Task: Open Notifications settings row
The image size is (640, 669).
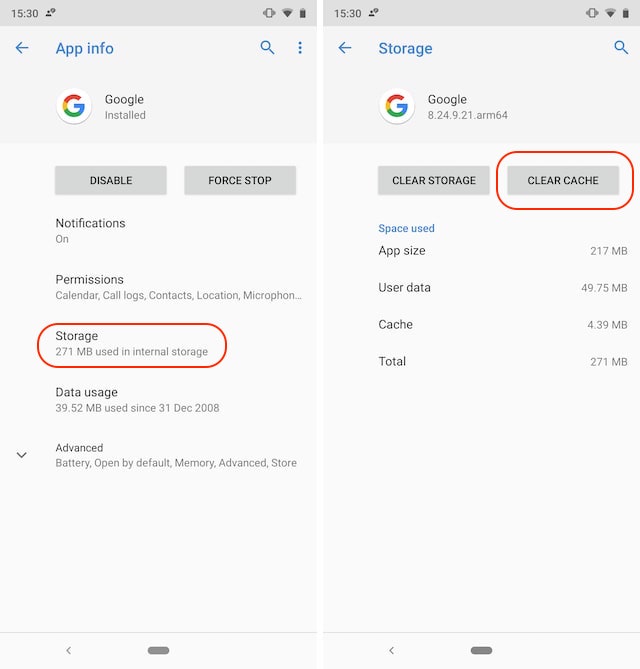Action: [x=158, y=230]
